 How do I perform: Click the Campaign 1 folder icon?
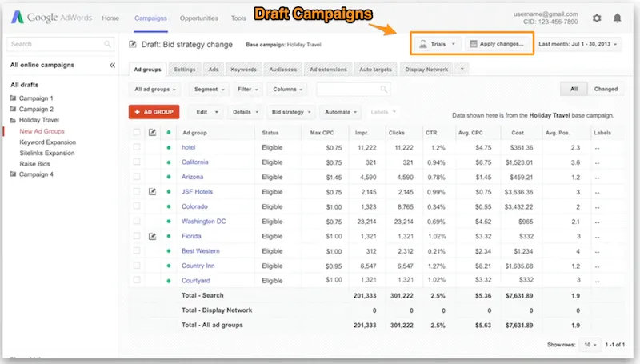(x=14, y=98)
